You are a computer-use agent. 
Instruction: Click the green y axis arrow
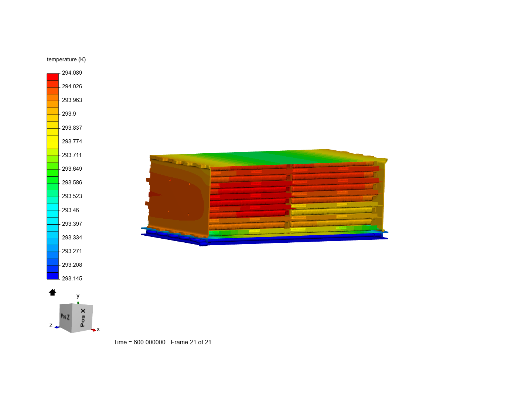pos(78,302)
